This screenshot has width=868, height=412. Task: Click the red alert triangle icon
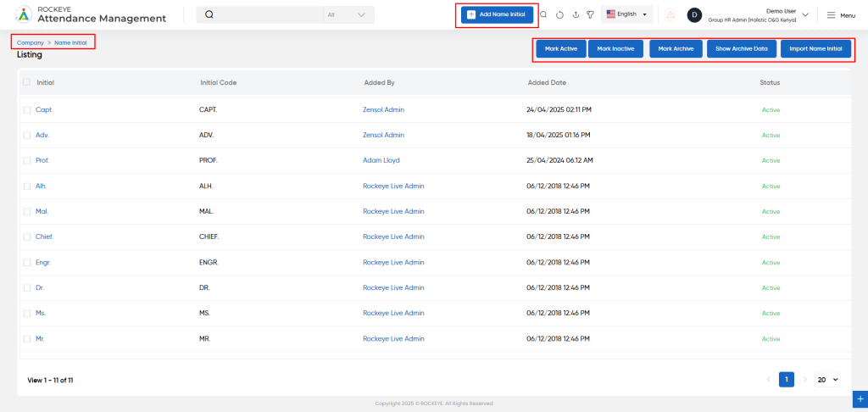click(x=670, y=15)
